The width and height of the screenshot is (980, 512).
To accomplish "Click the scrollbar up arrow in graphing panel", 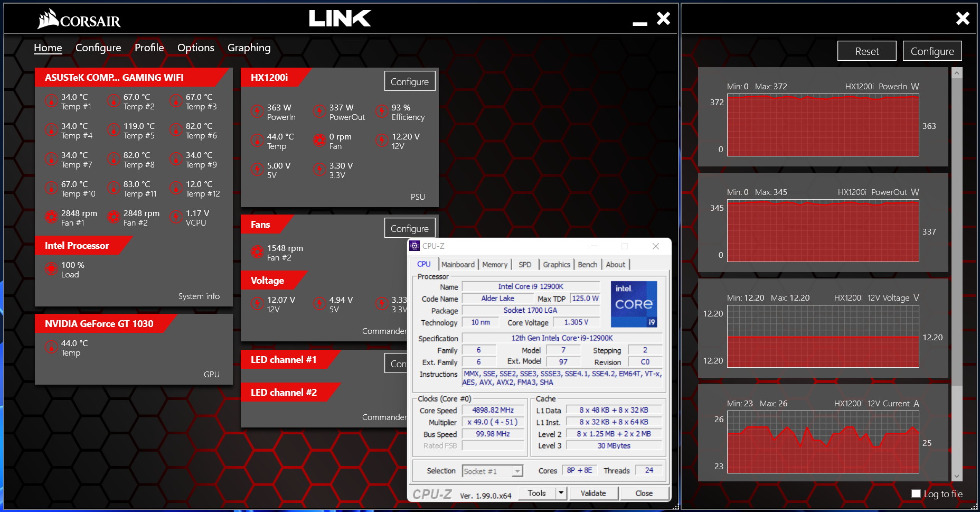I will (x=957, y=73).
